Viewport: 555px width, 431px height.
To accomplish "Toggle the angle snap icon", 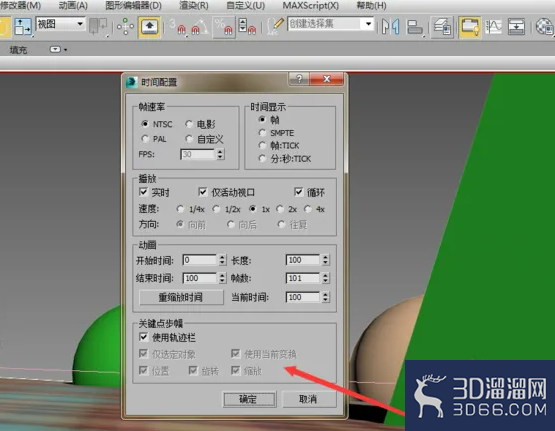I will (x=200, y=27).
